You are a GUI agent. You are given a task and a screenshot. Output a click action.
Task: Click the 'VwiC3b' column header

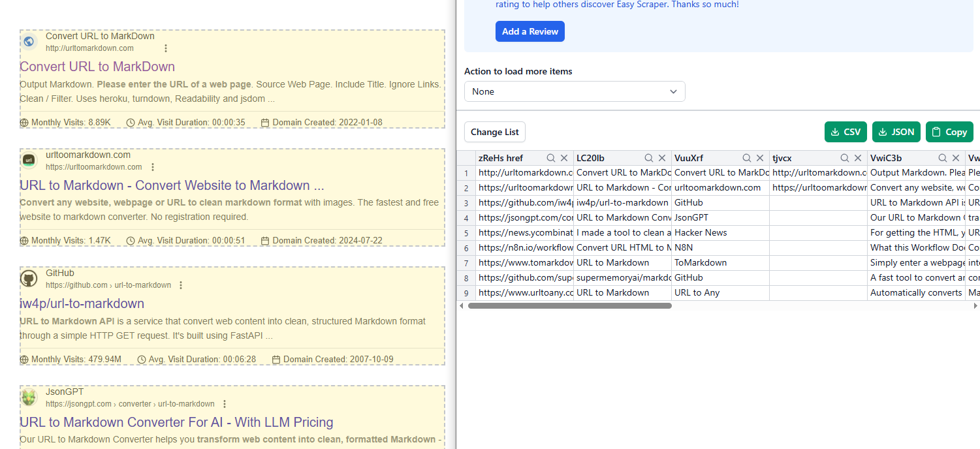coord(886,158)
